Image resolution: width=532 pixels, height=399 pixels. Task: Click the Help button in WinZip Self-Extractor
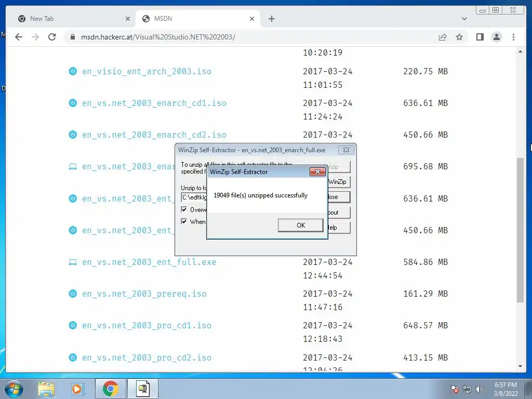339,228
